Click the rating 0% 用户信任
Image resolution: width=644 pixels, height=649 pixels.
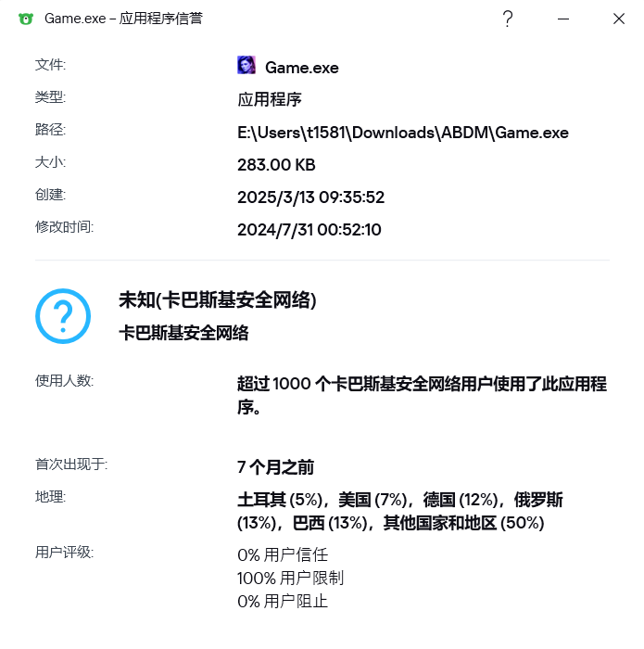(283, 555)
